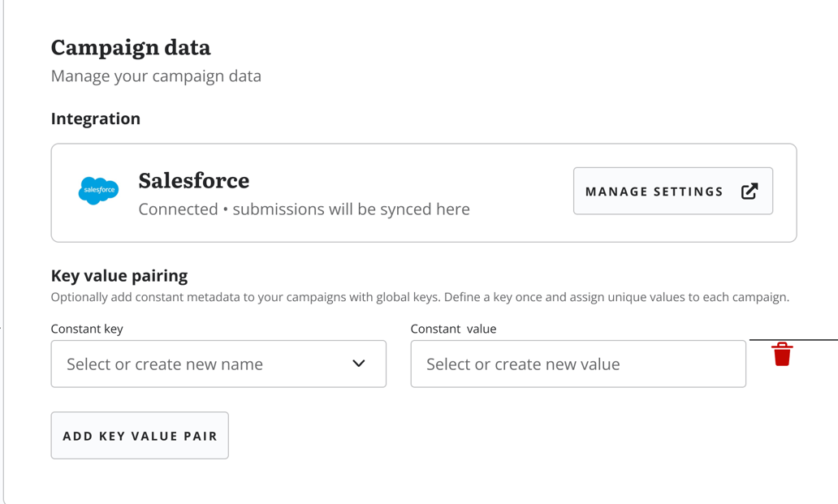
Task: Add a new key value pair
Action: coord(140,435)
